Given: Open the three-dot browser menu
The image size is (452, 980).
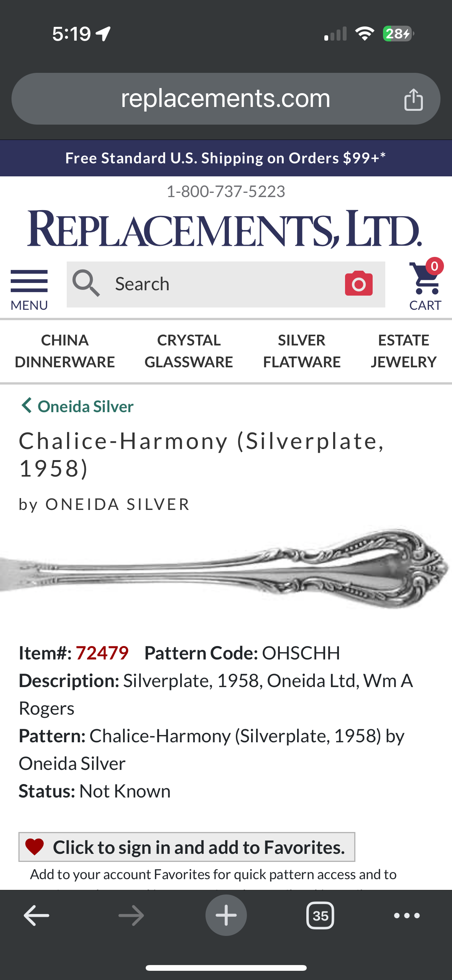Looking at the screenshot, I should click(407, 915).
